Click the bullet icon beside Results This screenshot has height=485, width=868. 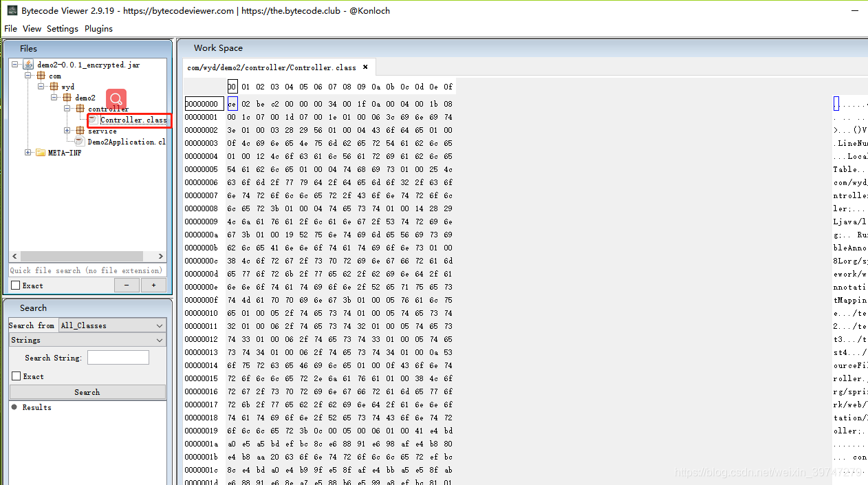point(14,407)
